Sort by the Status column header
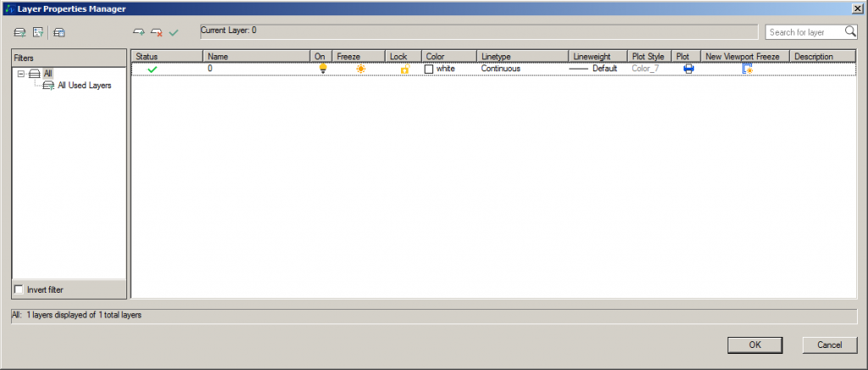The width and height of the screenshot is (868, 370). tap(167, 57)
